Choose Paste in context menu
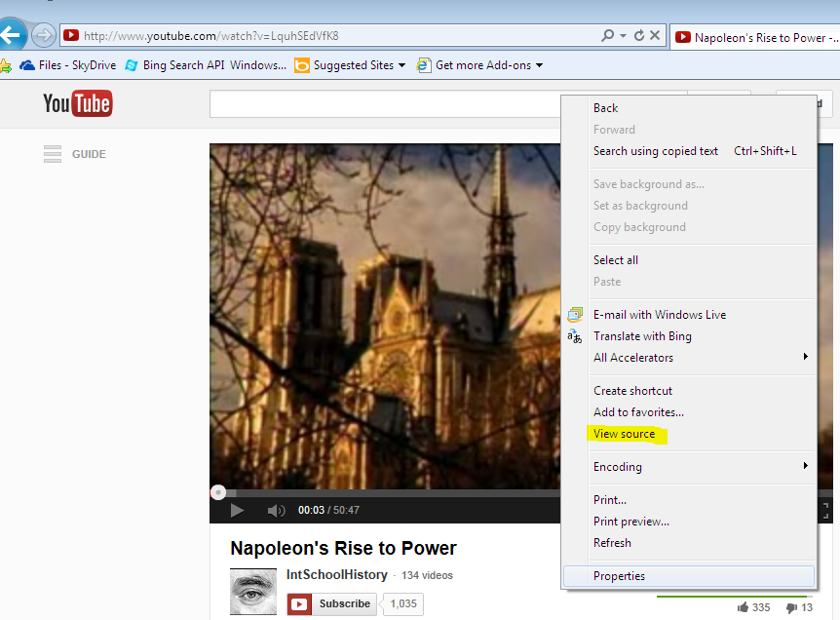Viewport: 840px width, 620px height. (607, 282)
